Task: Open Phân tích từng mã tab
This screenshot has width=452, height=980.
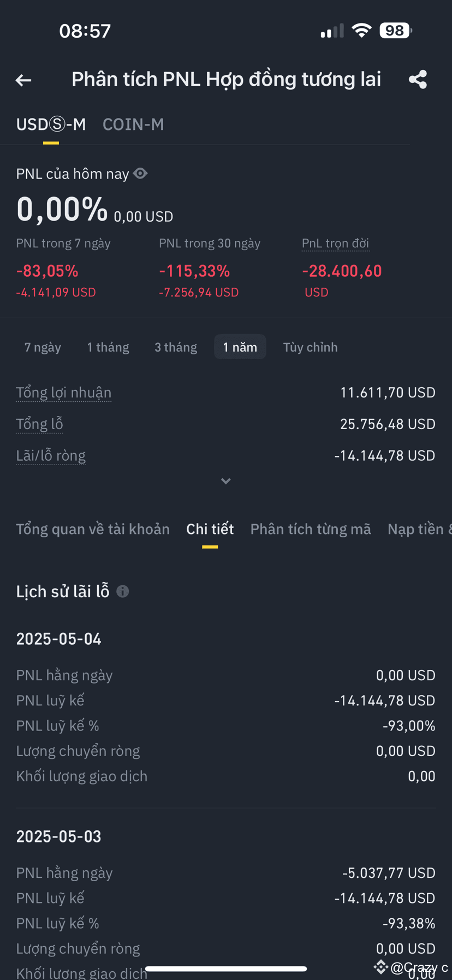Action: click(x=311, y=529)
